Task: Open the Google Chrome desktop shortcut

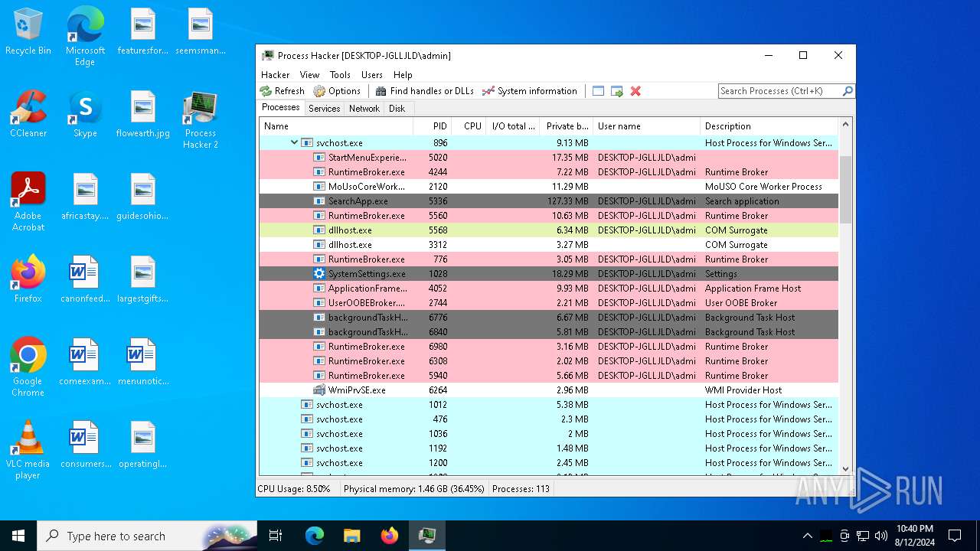Action: tap(28, 367)
